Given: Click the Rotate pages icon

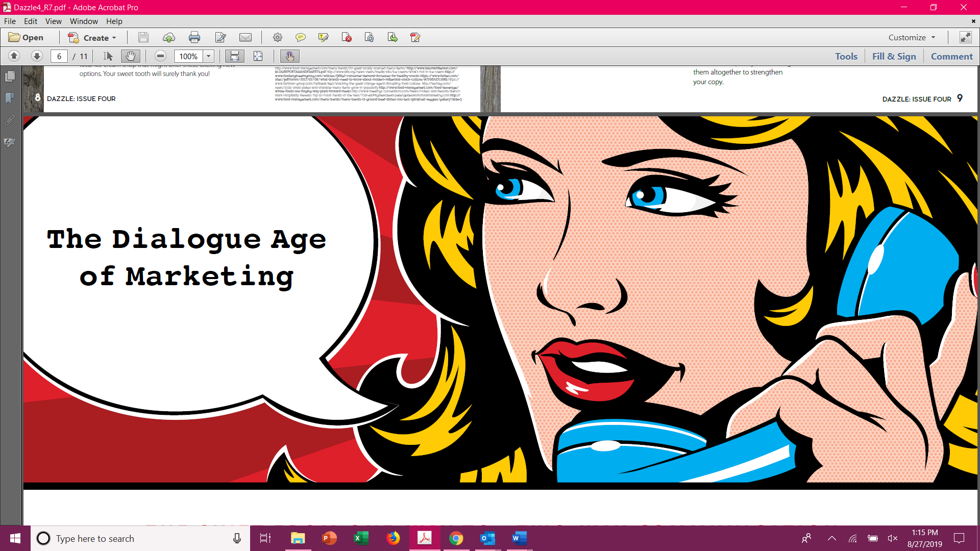Looking at the screenshot, I should click(x=370, y=37).
